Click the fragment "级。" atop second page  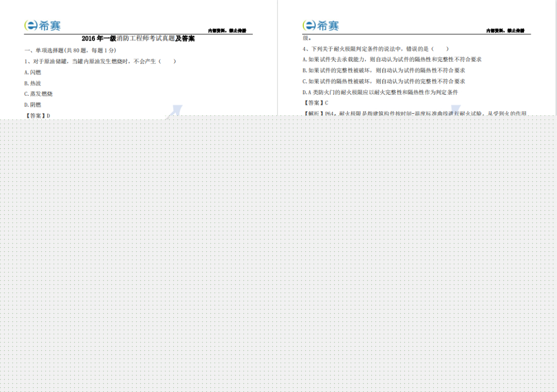click(307, 38)
